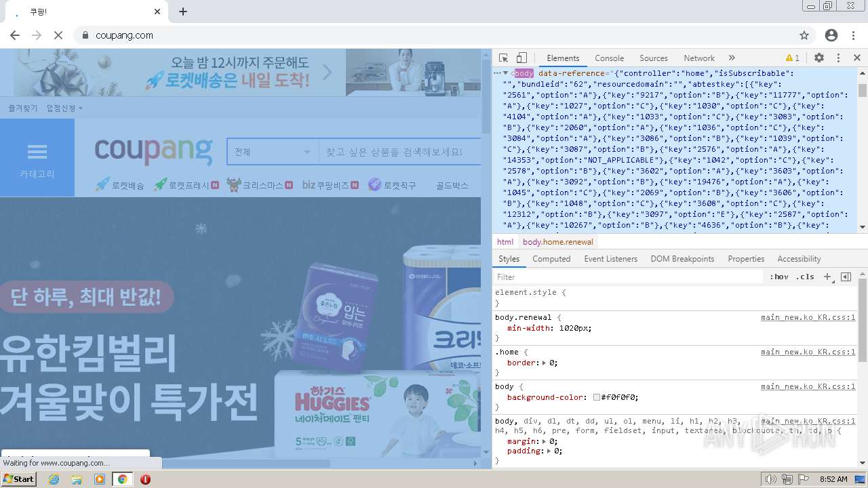Screen dimensions: 868x488
Task: Focus the styles Filter field
Action: 628,277
